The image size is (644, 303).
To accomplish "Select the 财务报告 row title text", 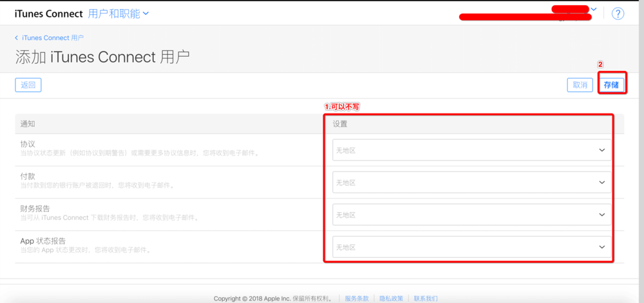I will [35, 208].
